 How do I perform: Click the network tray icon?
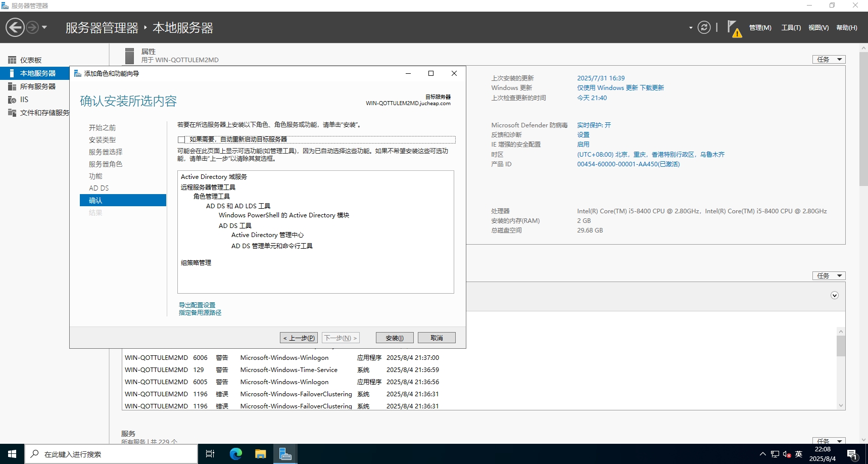pos(775,454)
